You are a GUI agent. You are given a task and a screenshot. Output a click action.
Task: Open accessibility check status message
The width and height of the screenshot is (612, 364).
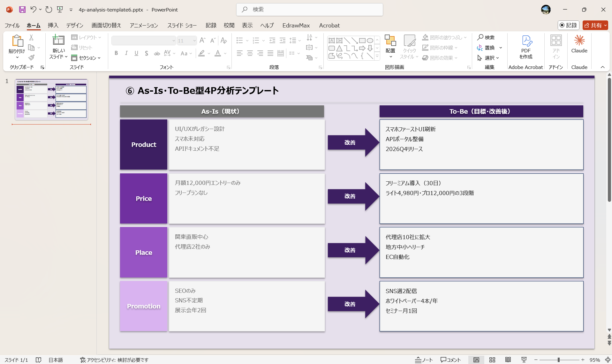coord(114,360)
